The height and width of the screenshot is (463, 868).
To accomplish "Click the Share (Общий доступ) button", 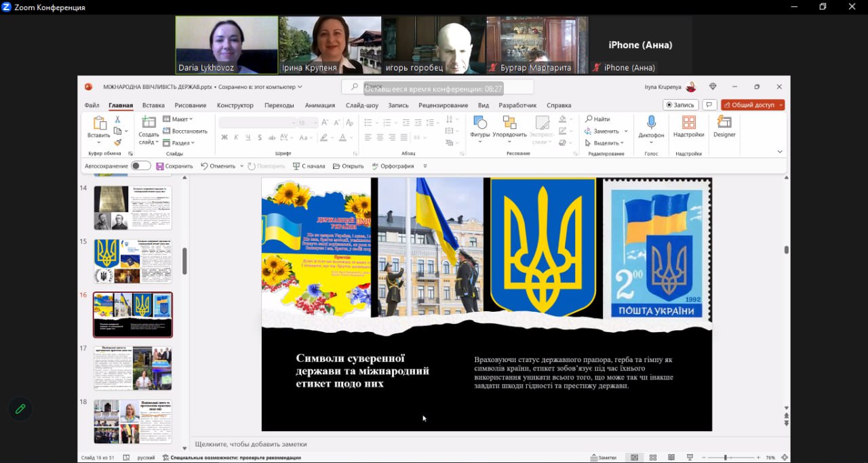I will click(748, 105).
